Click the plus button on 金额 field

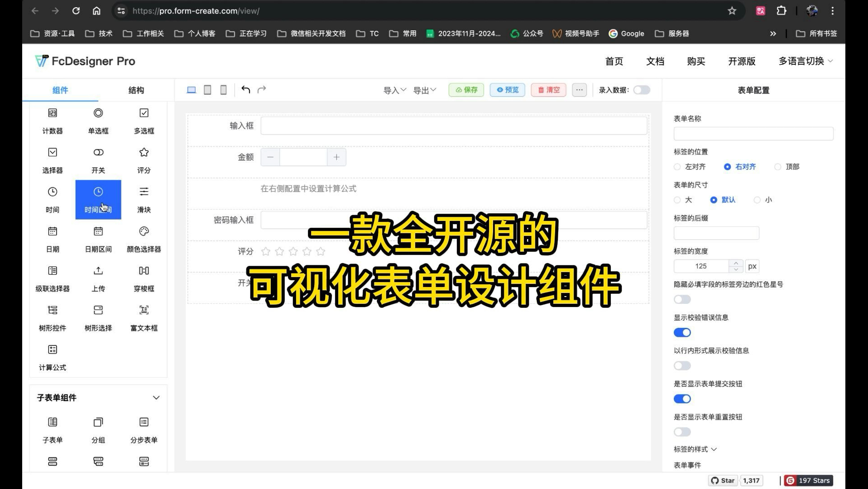pos(336,157)
